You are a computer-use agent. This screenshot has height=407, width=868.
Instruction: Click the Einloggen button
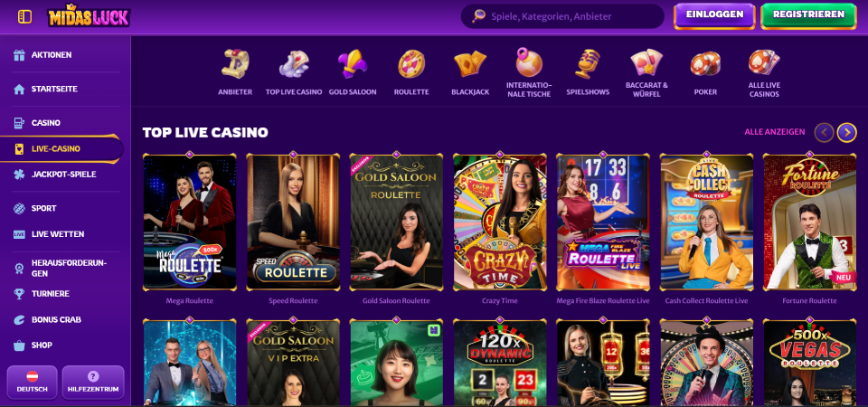point(714,15)
